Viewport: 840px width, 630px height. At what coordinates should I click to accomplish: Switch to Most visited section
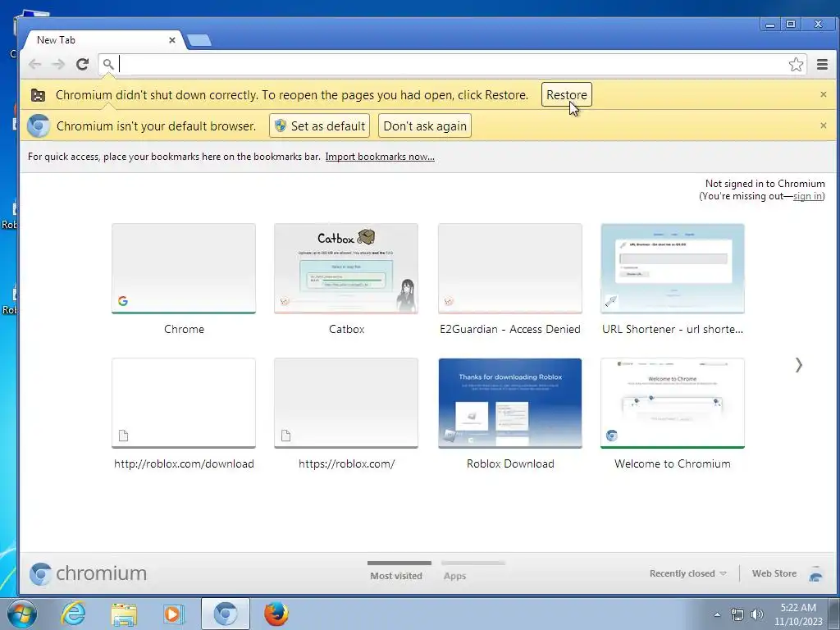pos(396,575)
